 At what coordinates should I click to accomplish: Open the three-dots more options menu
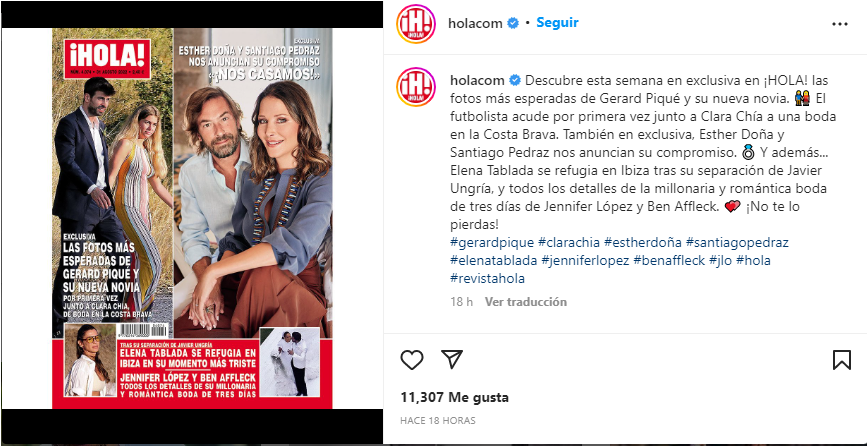tap(840, 24)
